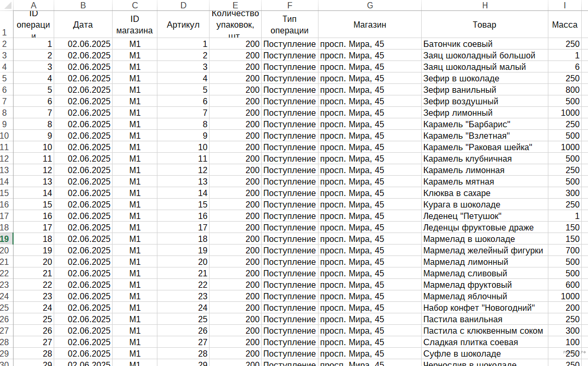This screenshot has width=588, height=366.
Task: Click cell Леденец "Петушок"
Action: [484, 216]
